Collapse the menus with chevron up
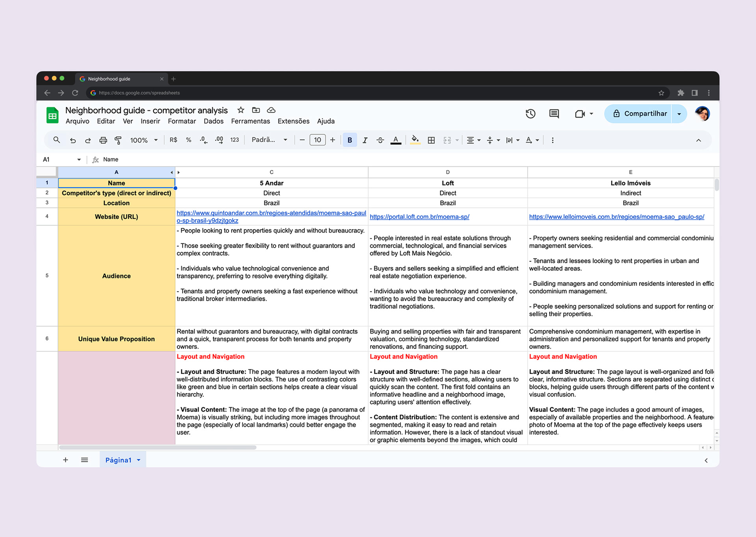The width and height of the screenshot is (756, 537). 699,140
